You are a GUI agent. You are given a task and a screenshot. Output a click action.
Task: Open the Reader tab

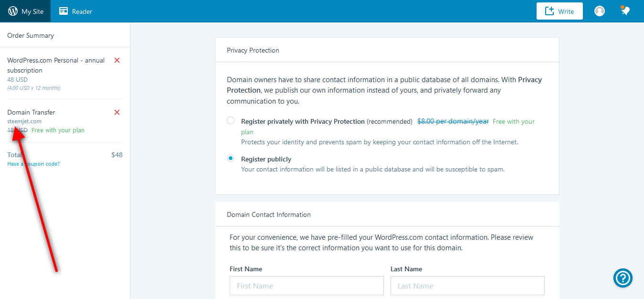75,11
